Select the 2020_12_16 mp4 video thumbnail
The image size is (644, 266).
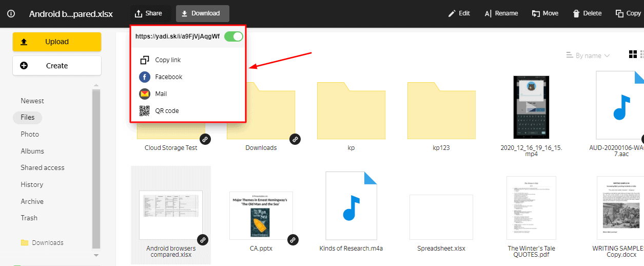[x=532, y=107]
